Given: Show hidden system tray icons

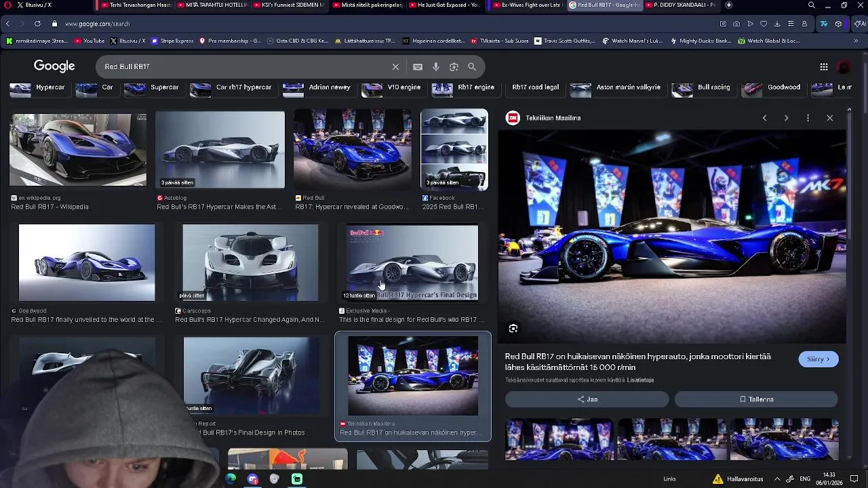Looking at the screenshot, I should pyautogui.click(x=777, y=479).
